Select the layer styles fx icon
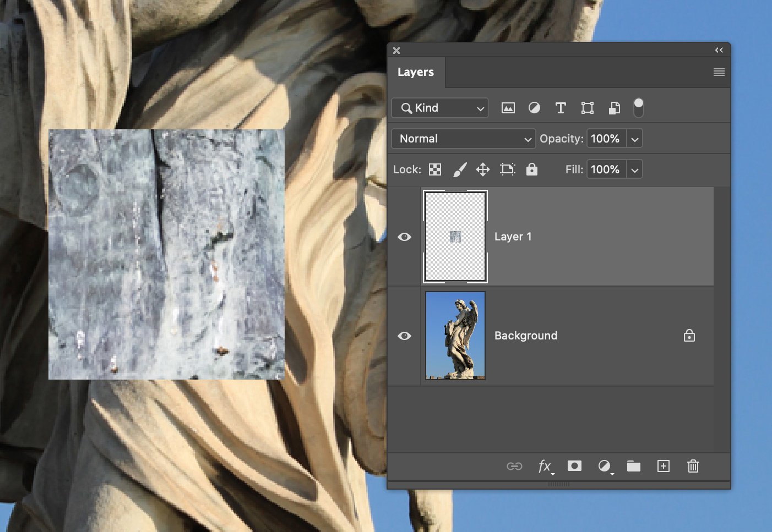772x532 pixels. click(544, 466)
